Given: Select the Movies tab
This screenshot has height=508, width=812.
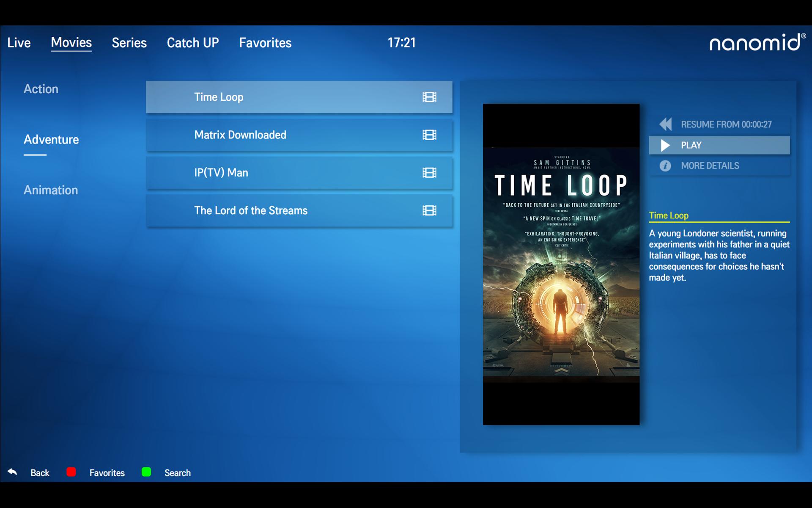Looking at the screenshot, I should click(71, 43).
